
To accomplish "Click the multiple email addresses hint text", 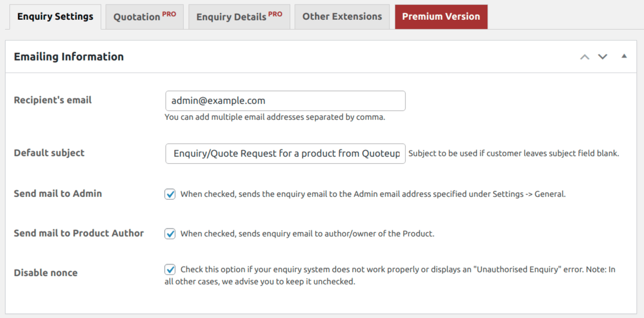I will (275, 117).
